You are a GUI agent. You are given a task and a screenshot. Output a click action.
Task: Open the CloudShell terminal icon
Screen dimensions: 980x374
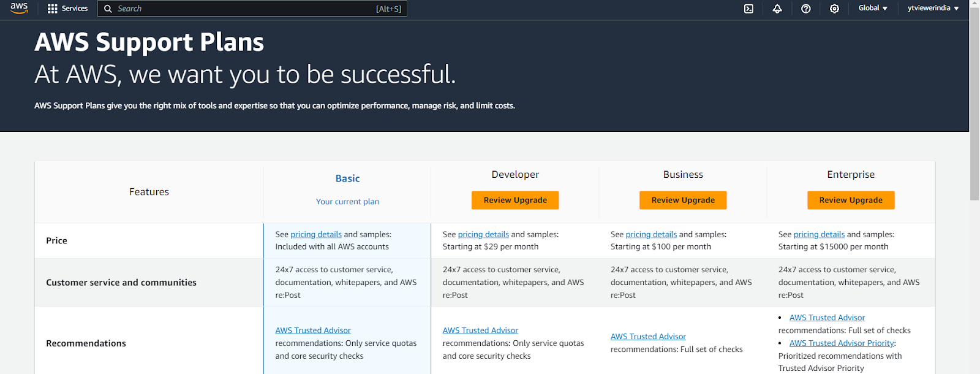748,9
